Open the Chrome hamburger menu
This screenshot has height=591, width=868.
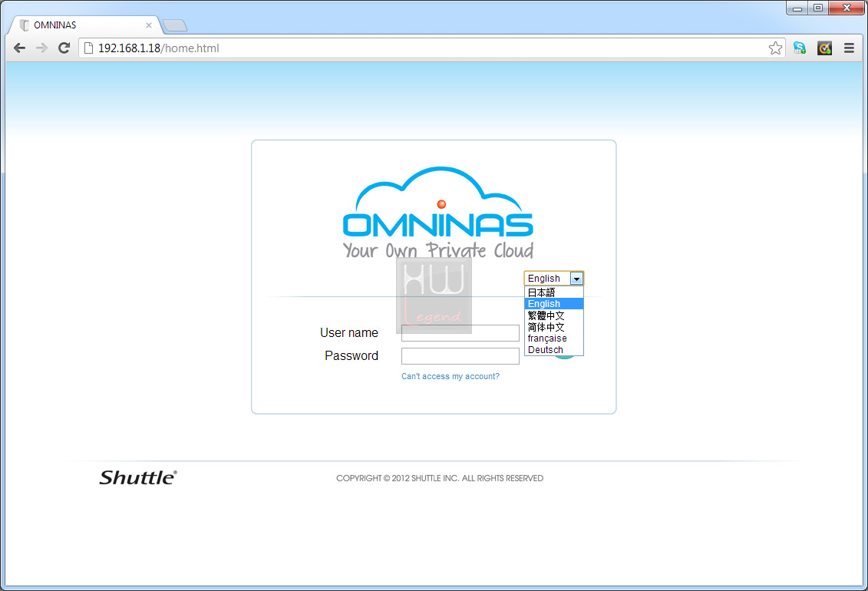point(849,48)
